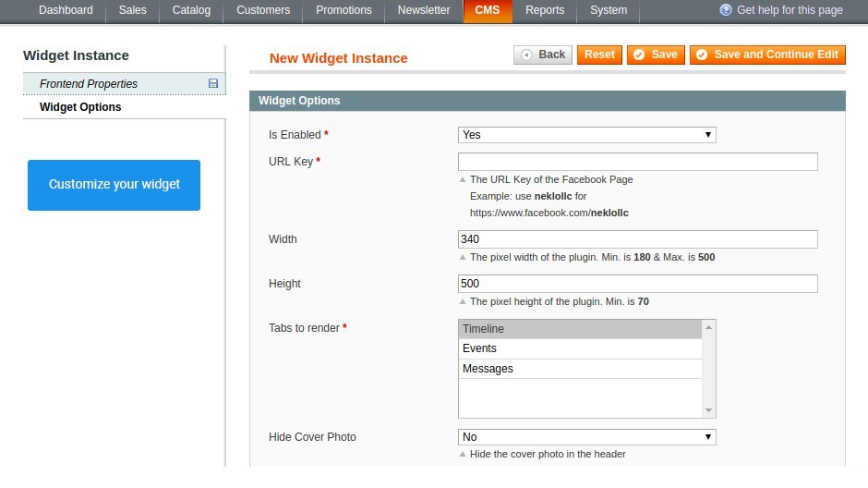Viewport: 868px width, 488px height.
Task: Select Messages in Tabs to render
Action: (580, 369)
